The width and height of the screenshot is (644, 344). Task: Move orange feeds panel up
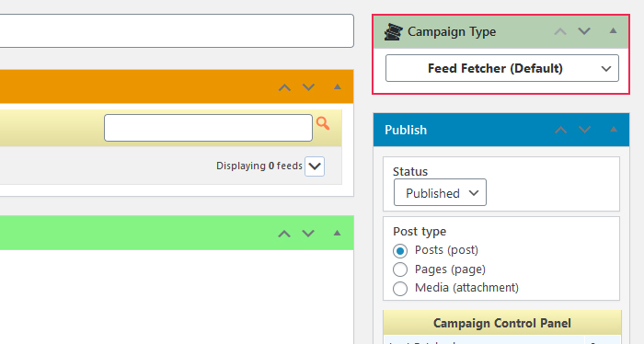[284, 87]
